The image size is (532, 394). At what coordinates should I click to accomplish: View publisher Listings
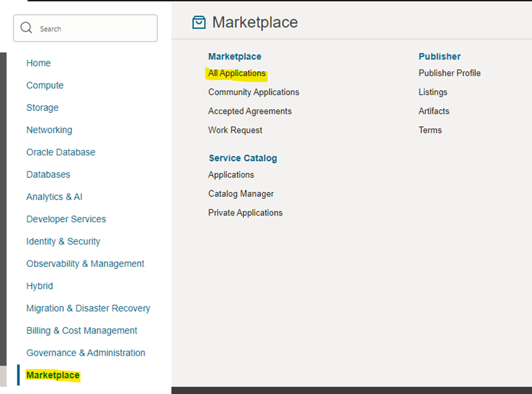433,92
